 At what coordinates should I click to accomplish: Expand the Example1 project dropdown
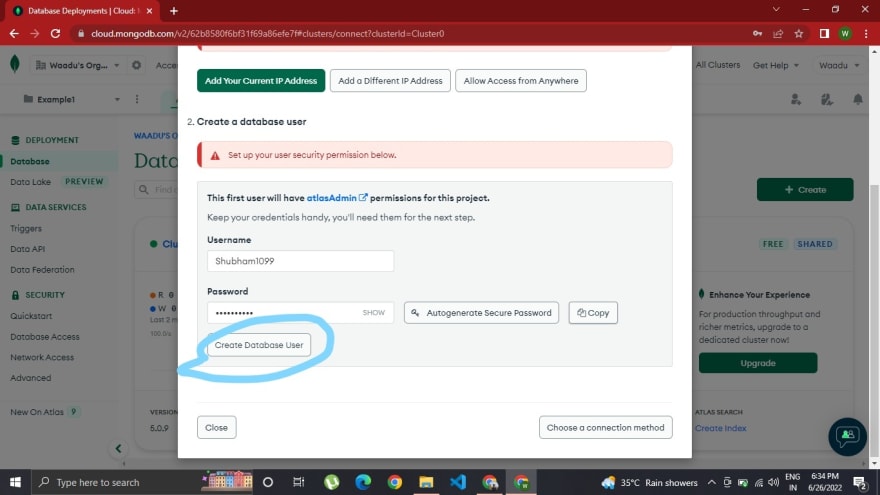tap(71, 99)
